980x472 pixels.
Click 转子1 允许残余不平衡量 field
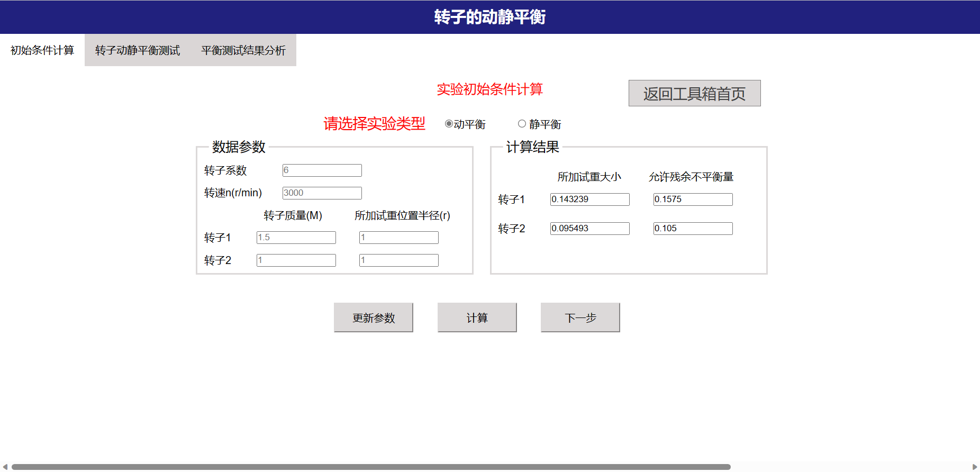(x=693, y=199)
